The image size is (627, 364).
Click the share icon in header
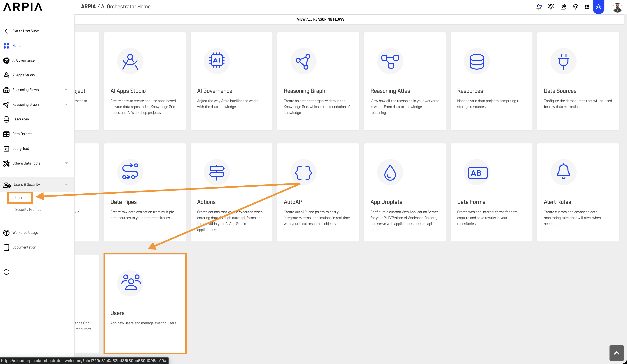pos(563,7)
